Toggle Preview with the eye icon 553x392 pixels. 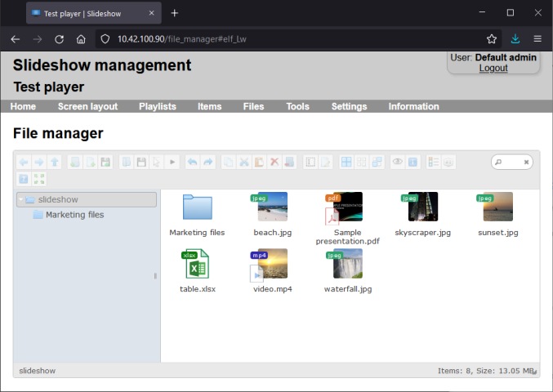tap(398, 163)
